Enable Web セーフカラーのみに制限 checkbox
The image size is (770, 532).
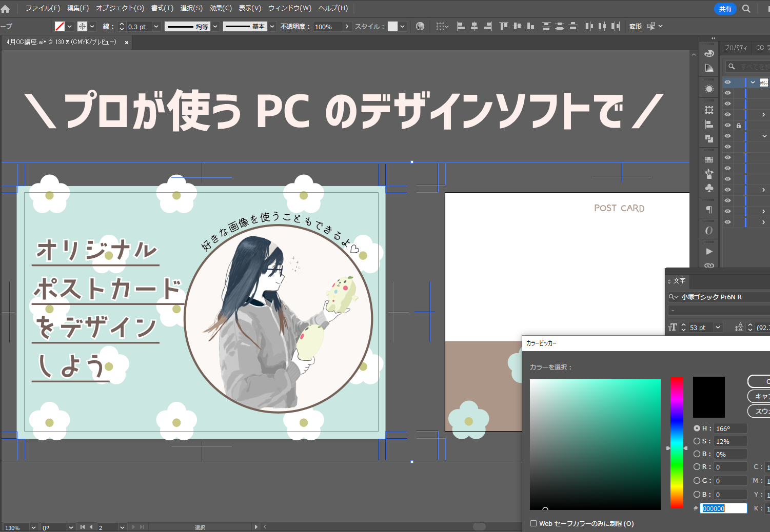(x=534, y=523)
